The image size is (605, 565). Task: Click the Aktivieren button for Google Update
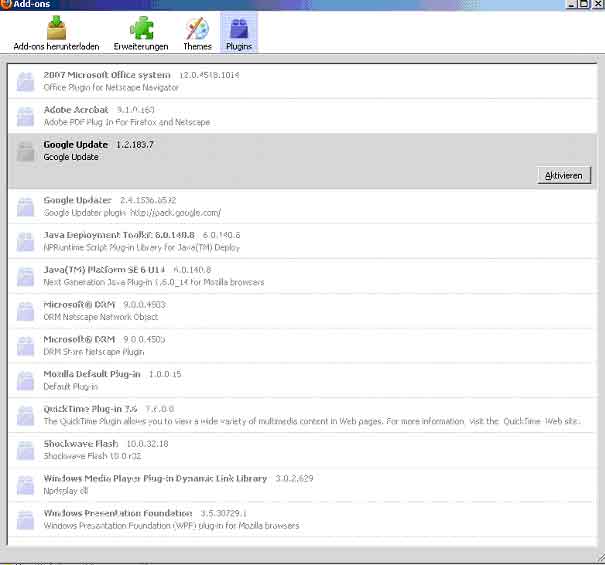(x=564, y=176)
